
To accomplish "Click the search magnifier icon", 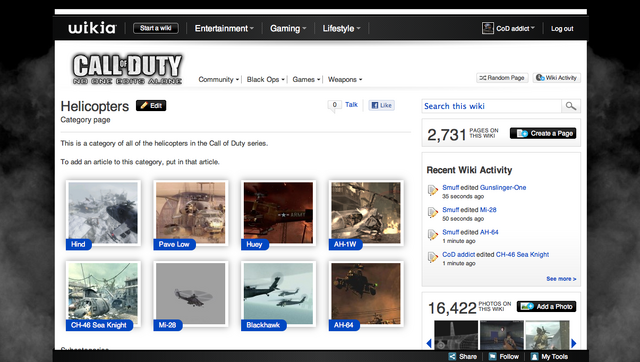I will [x=571, y=106].
